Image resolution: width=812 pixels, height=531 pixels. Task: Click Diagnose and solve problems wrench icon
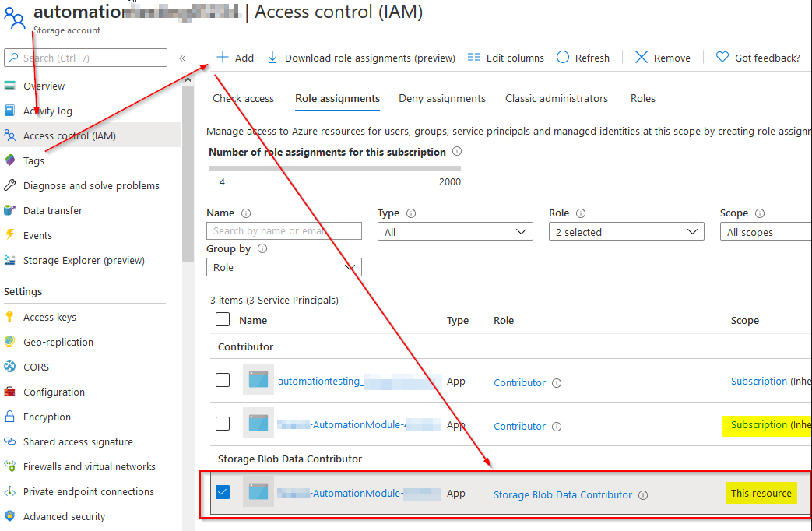[10, 185]
